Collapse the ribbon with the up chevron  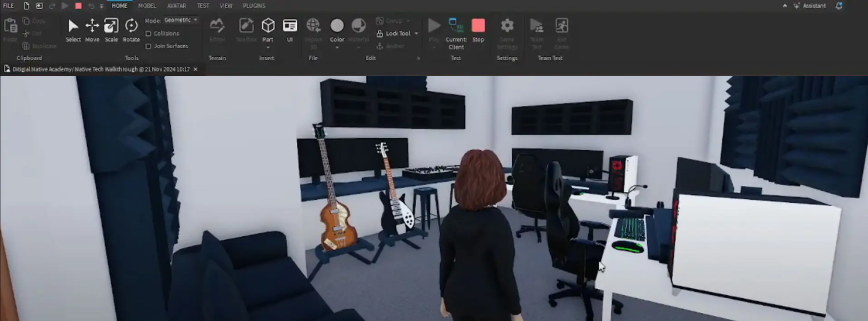[x=785, y=6]
